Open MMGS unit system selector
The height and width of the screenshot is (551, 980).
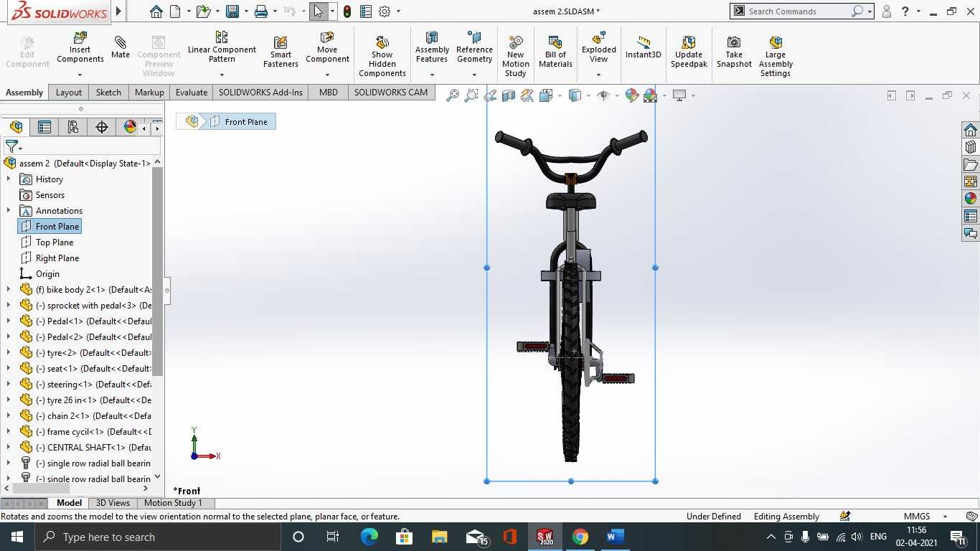pyautogui.click(x=925, y=517)
